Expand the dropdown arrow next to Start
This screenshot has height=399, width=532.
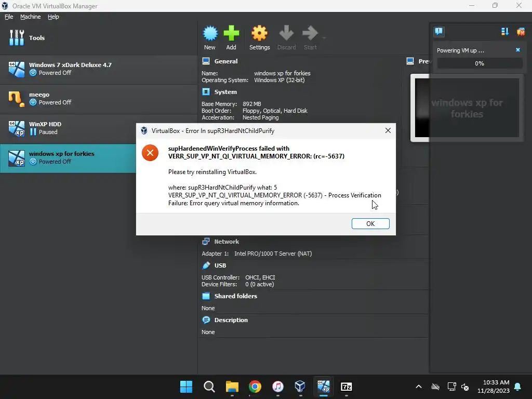tap(324, 37)
